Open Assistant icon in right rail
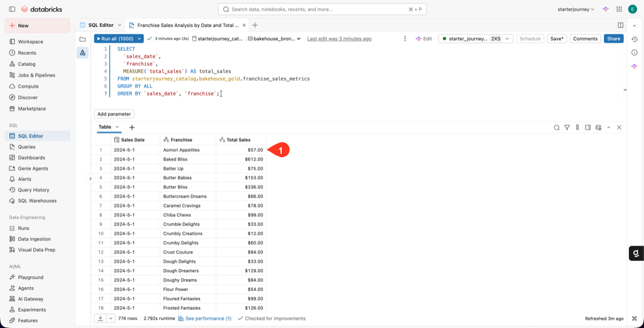The image size is (644, 328). pos(635,66)
